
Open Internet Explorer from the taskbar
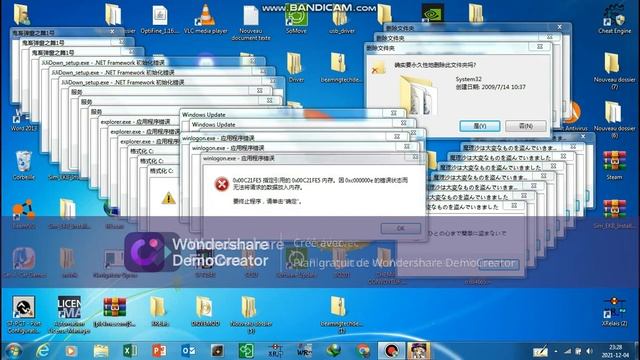(x=42, y=351)
